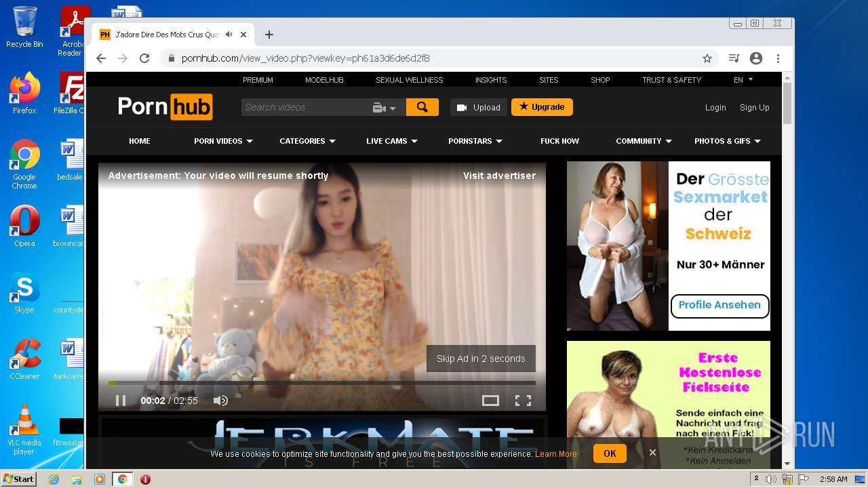This screenshot has height=488, width=868.
Task: Reload the current page
Action: tap(144, 58)
